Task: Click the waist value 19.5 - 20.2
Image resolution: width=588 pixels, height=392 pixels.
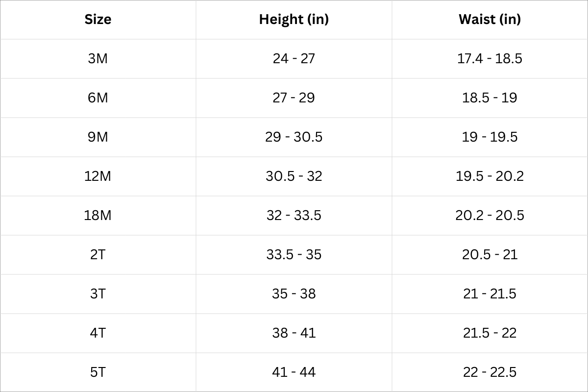Action: click(x=490, y=176)
